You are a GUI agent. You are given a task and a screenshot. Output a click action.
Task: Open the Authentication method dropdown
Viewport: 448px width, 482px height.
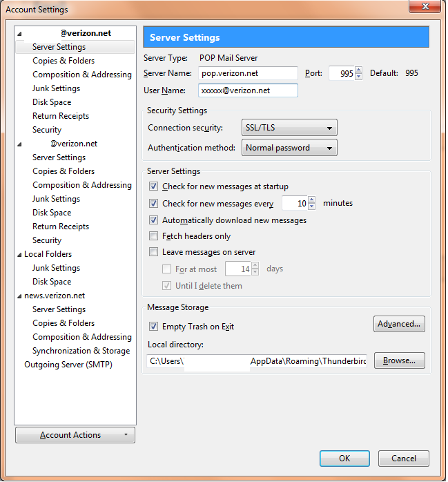[x=289, y=148]
